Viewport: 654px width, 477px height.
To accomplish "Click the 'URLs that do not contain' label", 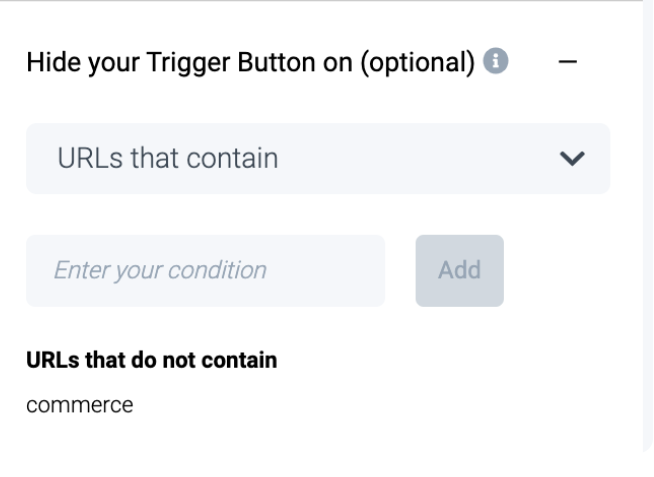I will click(x=151, y=360).
